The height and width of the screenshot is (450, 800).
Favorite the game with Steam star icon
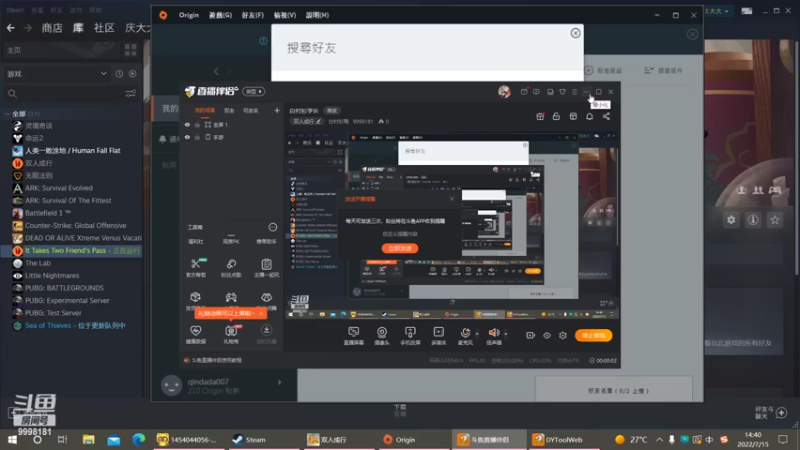pyautogui.click(x=775, y=220)
